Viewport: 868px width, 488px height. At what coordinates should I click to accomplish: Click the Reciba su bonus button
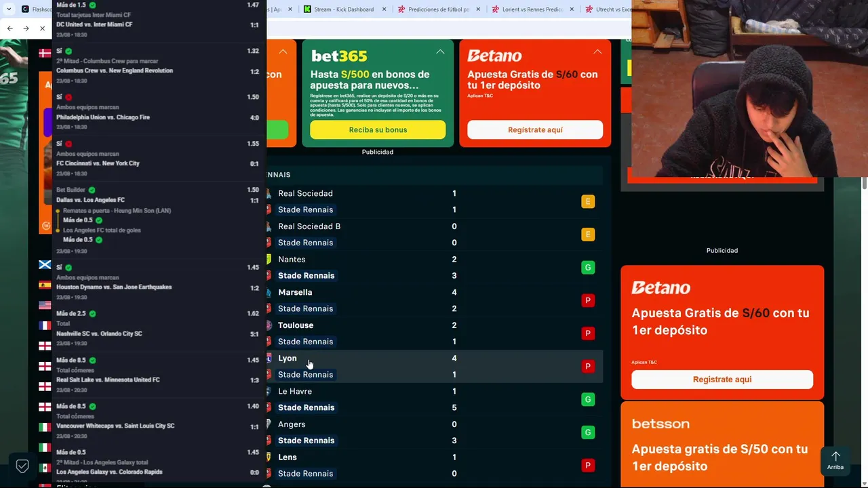pyautogui.click(x=378, y=129)
